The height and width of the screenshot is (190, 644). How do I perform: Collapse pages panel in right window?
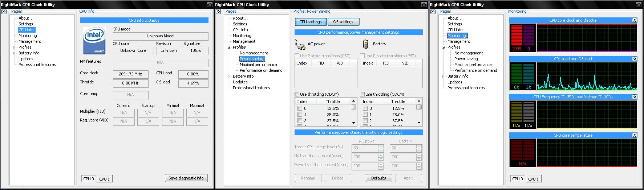click(x=433, y=12)
